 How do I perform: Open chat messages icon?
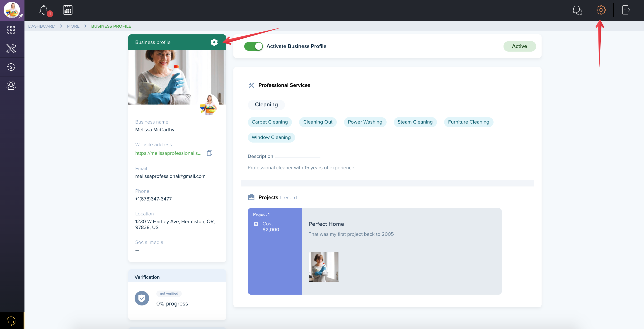577,10
